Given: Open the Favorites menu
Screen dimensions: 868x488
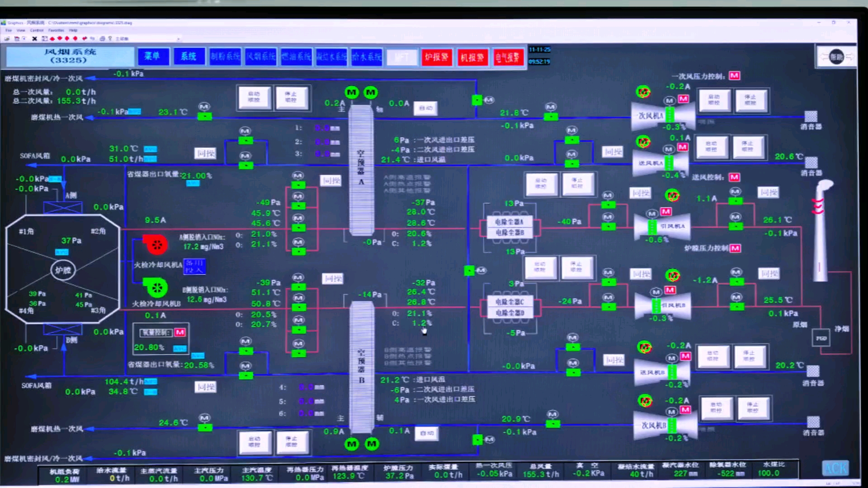Looking at the screenshot, I should coord(56,30).
